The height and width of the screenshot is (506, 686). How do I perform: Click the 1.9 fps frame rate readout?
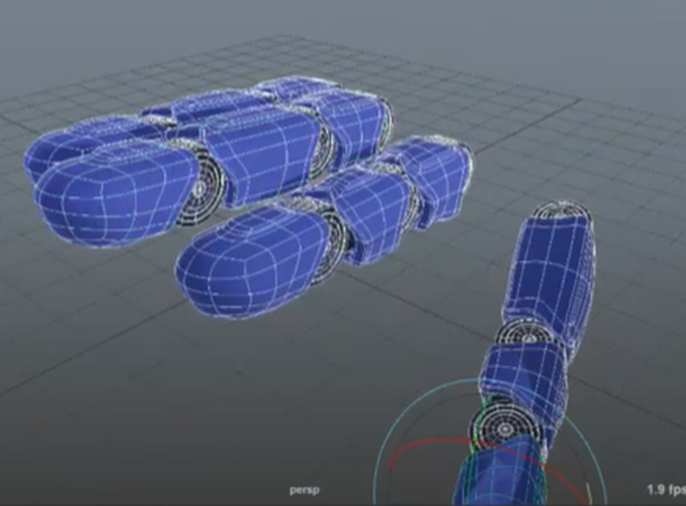coord(666,489)
